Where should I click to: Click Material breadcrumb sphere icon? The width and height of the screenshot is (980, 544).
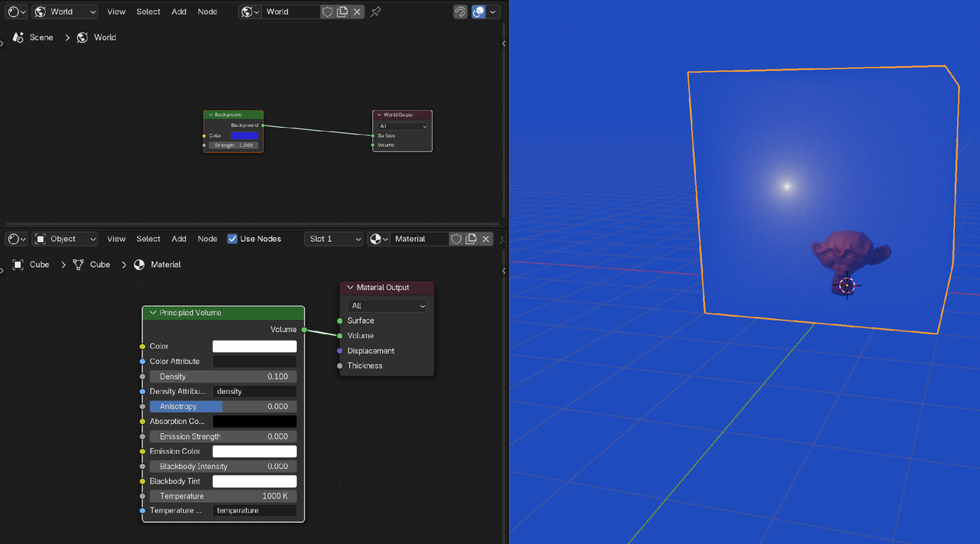(x=139, y=264)
